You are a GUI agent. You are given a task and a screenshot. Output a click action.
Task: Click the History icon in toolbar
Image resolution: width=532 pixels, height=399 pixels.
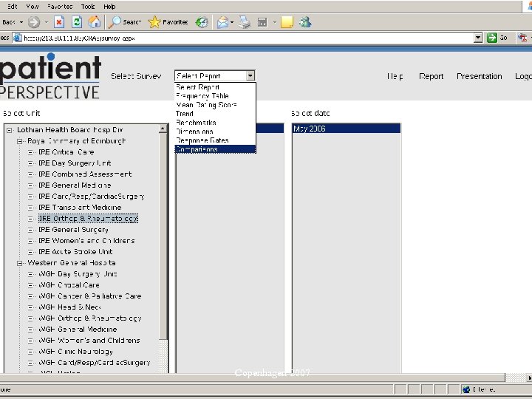click(201, 22)
